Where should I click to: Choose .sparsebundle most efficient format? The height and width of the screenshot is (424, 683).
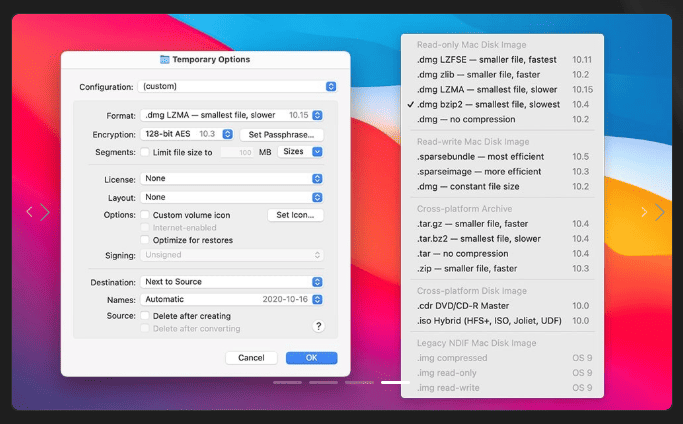tap(502, 156)
